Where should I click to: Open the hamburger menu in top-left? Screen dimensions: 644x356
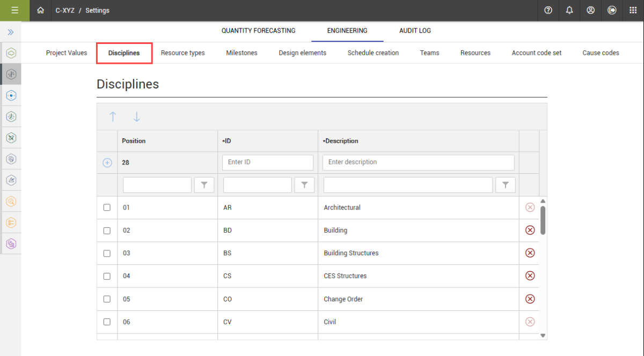coord(14,10)
